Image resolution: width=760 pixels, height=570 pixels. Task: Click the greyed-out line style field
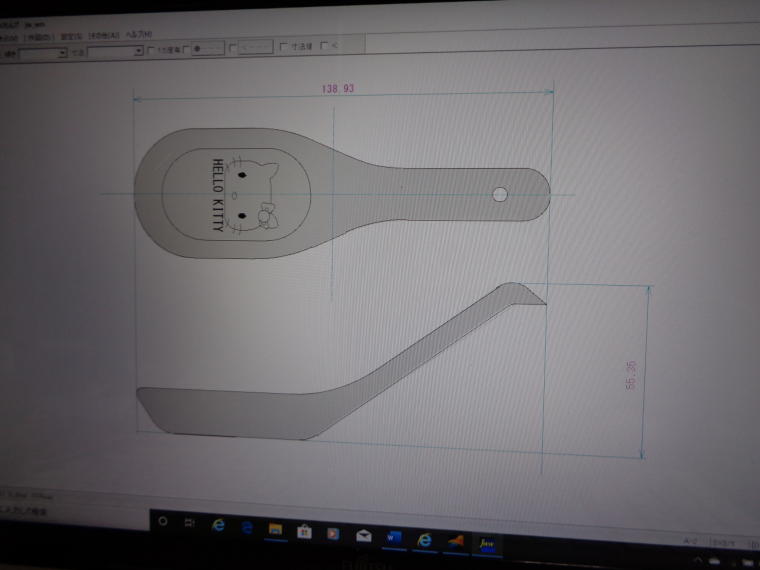click(x=255, y=47)
